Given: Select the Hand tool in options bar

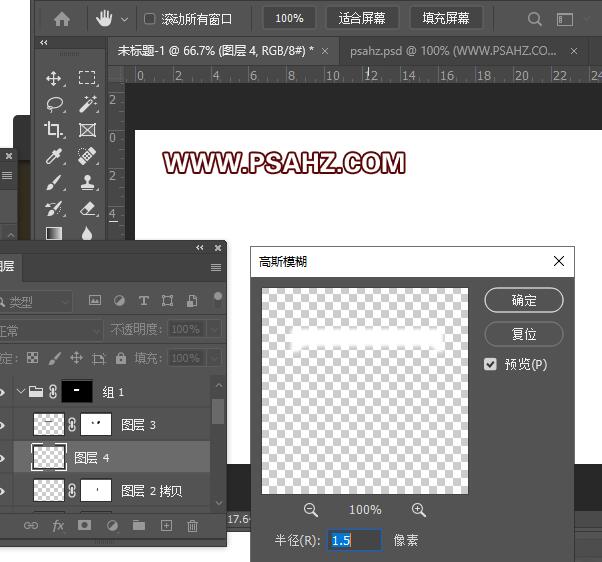Looking at the screenshot, I should coord(104,18).
